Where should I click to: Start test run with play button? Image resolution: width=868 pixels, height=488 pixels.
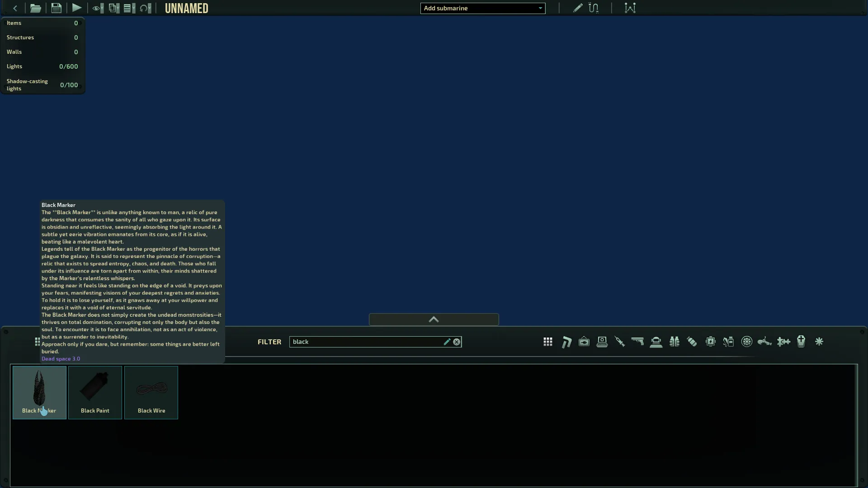[77, 8]
